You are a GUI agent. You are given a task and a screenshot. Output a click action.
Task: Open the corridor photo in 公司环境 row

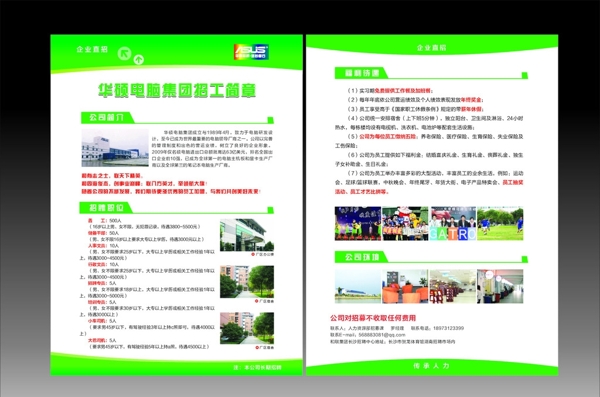500,286
